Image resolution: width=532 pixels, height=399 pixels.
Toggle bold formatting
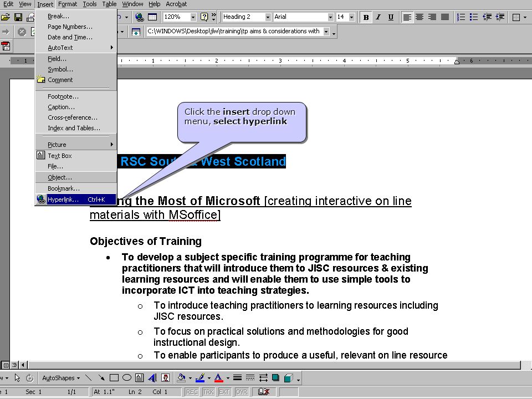pos(366,17)
